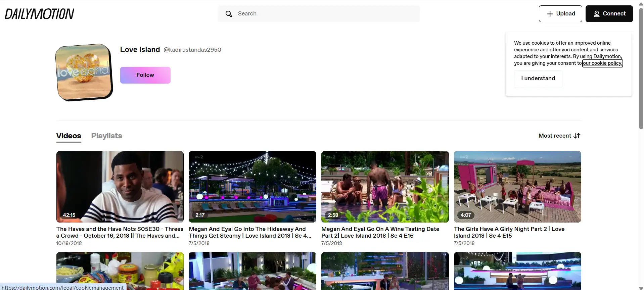
Task: Click the 10/18/2018 upload date
Action: coord(69,243)
